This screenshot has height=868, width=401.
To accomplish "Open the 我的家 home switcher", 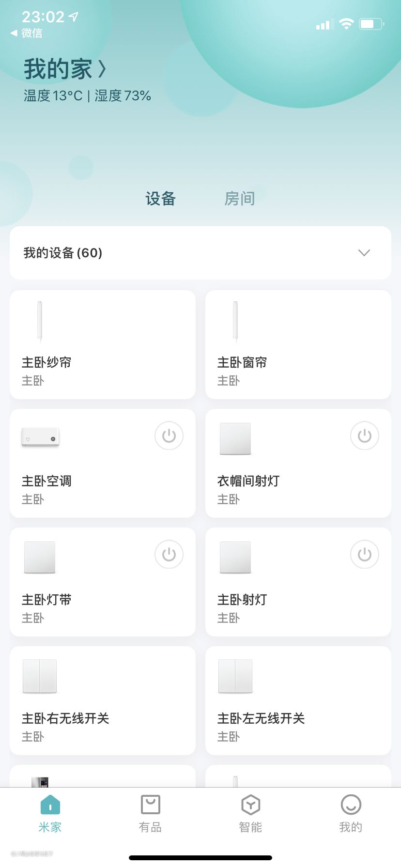I will (65, 69).
